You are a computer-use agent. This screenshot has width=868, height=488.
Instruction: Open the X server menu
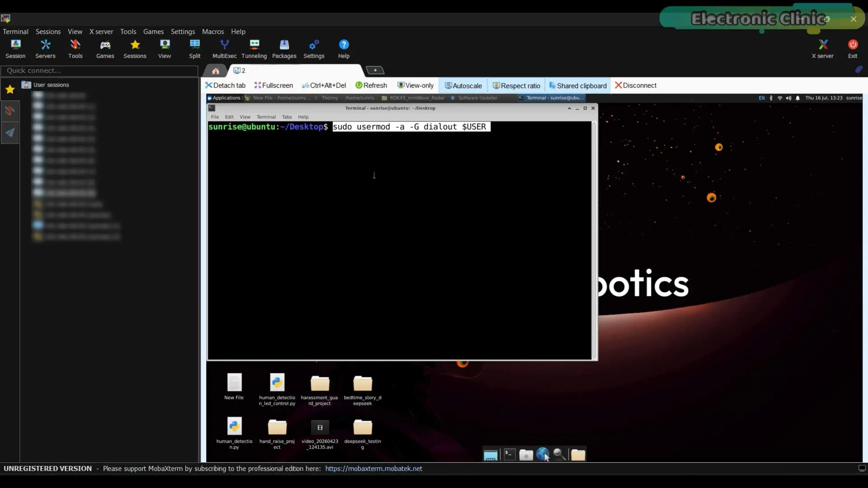point(101,32)
